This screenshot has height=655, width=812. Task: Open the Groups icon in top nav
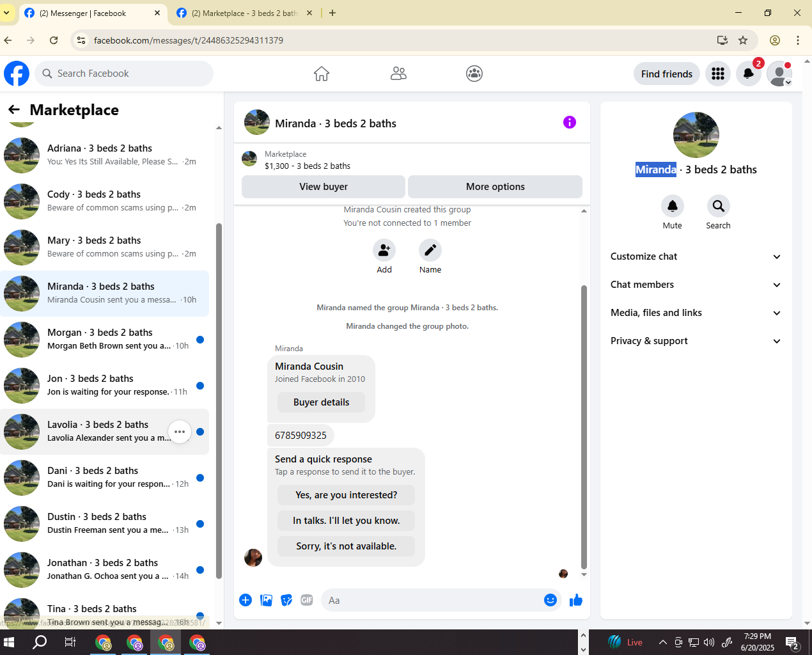tap(474, 74)
